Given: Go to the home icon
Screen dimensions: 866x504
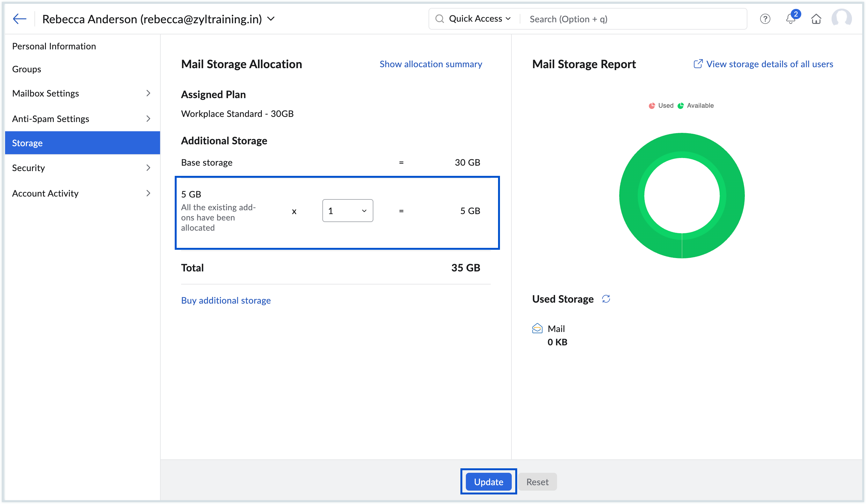Looking at the screenshot, I should (816, 19).
